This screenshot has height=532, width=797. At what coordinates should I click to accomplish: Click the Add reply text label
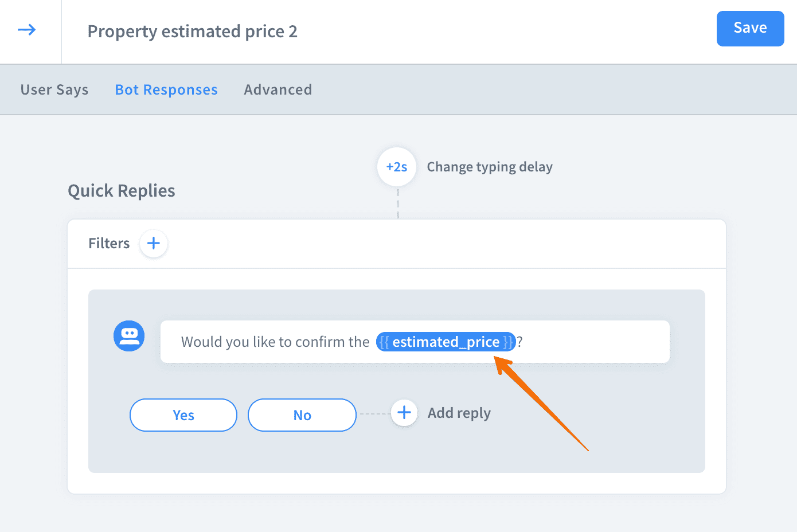point(459,413)
